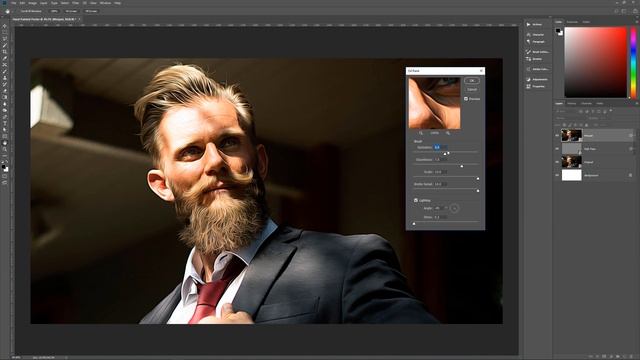This screenshot has height=360, width=640.
Task: Zoom in the Oil Paint preview
Action: [x=448, y=133]
